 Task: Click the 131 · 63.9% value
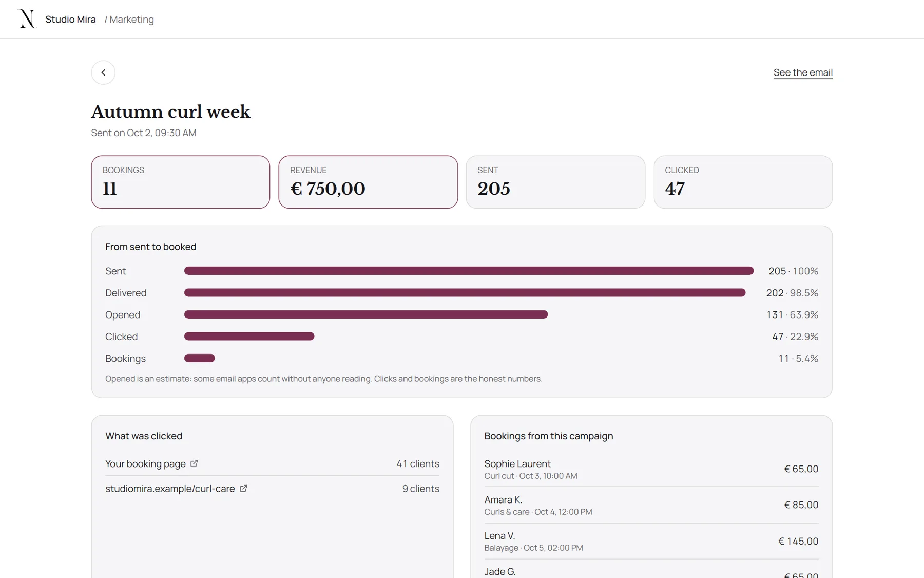coord(792,314)
